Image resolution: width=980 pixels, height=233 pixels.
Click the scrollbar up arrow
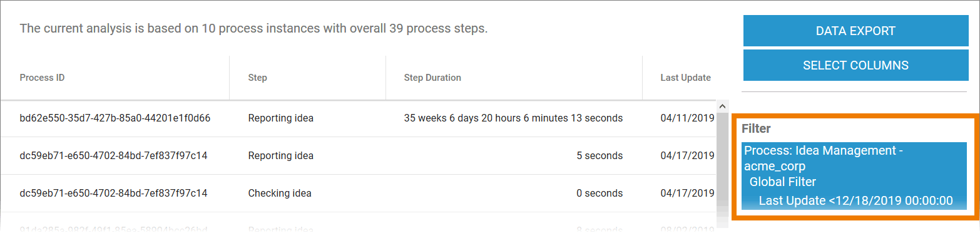point(722,106)
